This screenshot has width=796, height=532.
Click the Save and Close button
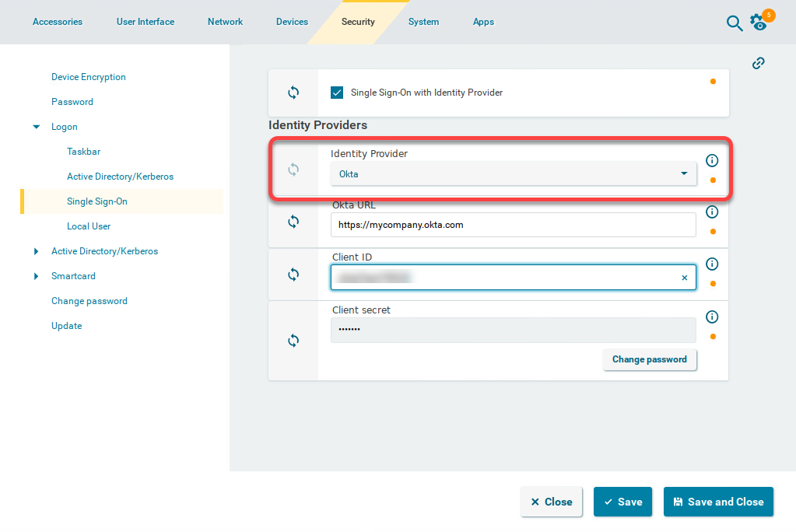click(x=718, y=502)
